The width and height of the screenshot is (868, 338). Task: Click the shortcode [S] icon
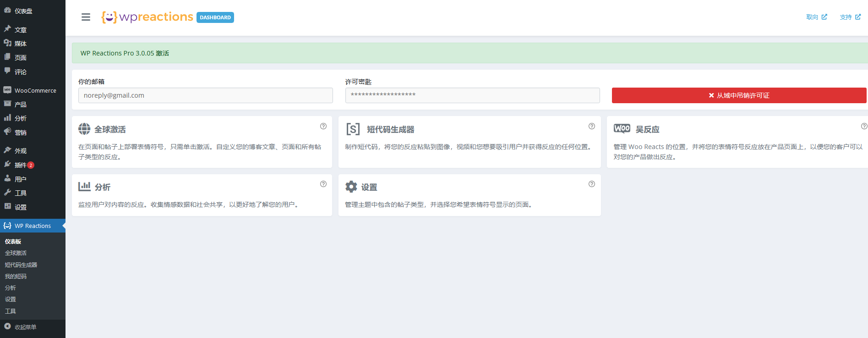pyautogui.click(x=353, y=129)
